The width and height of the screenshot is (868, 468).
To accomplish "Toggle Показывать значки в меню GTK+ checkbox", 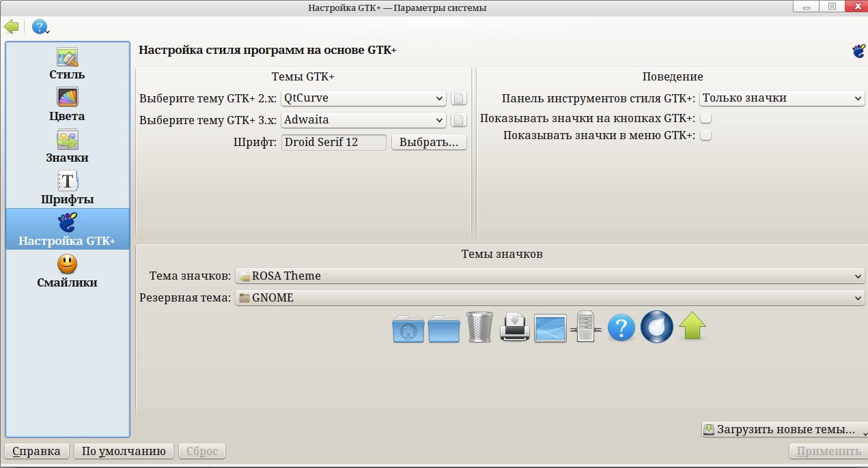I will tap(706, 135).
